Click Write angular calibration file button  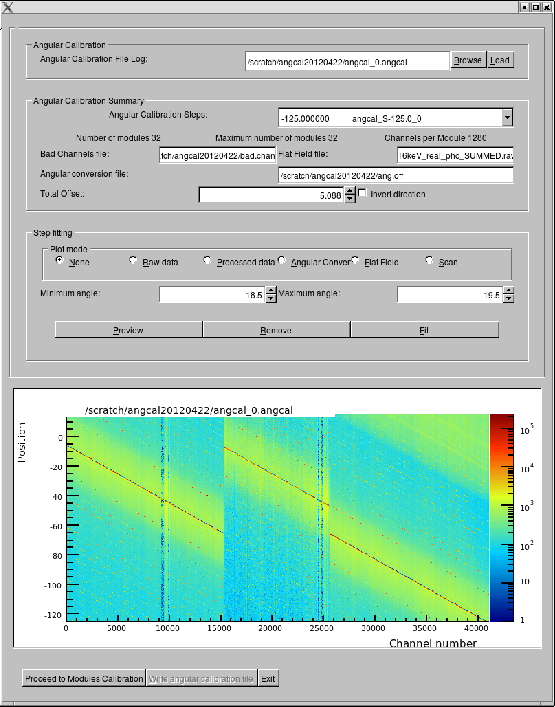click(x=202, y=679)
